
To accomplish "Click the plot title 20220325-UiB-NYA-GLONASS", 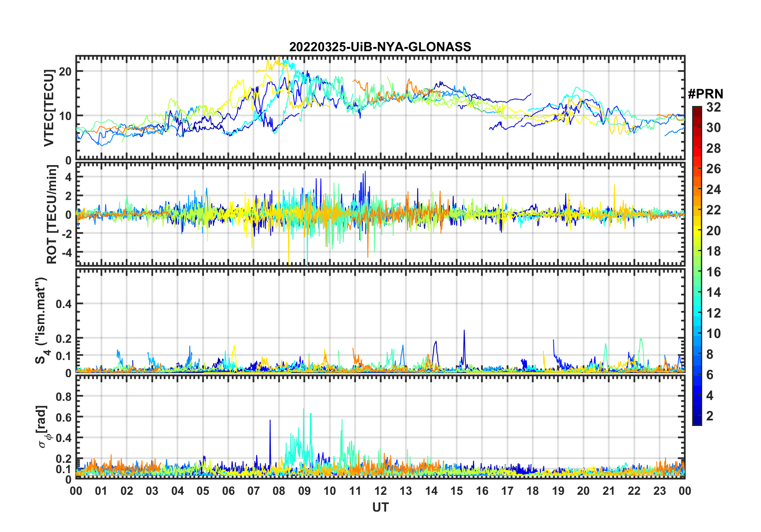I will (x=380, y=47).
